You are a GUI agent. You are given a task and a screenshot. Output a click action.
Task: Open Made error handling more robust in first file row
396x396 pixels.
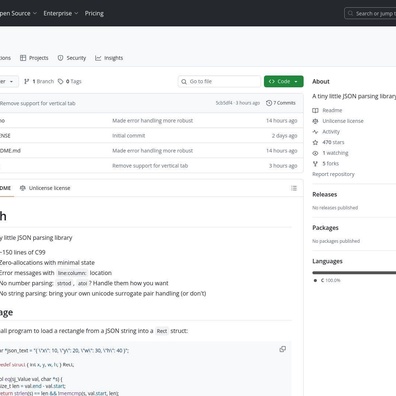point(153,121)
